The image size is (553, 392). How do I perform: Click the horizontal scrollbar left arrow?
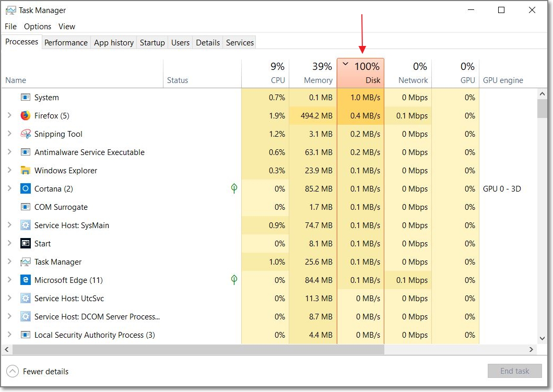point(6,349)
